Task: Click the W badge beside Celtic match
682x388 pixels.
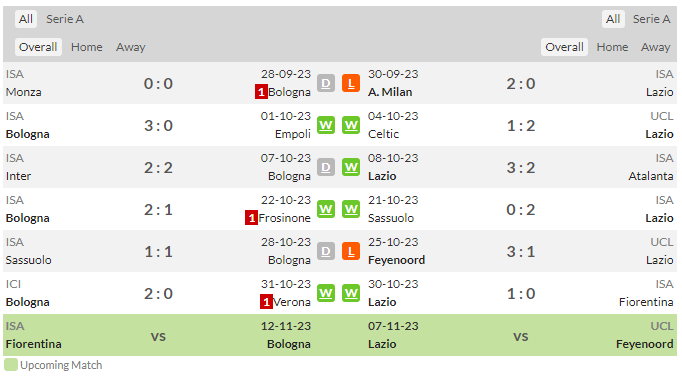Action: pos(351,125)
